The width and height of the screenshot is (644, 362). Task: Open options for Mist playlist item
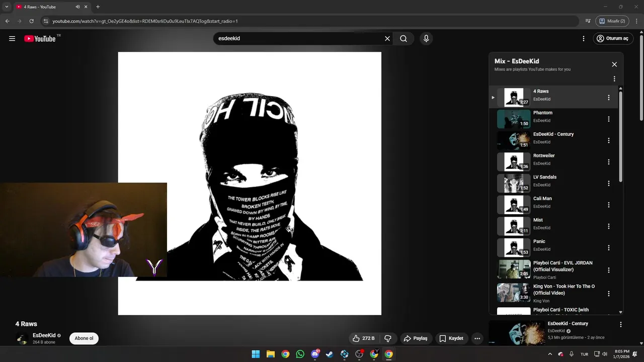coord(609,226)
